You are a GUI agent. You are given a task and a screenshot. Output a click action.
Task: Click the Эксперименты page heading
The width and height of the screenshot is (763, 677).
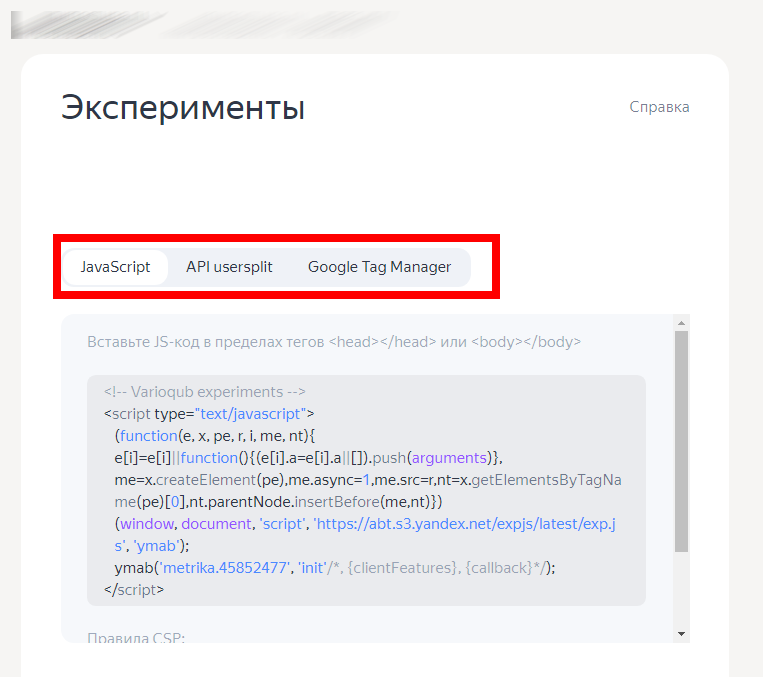click(183, 108)
